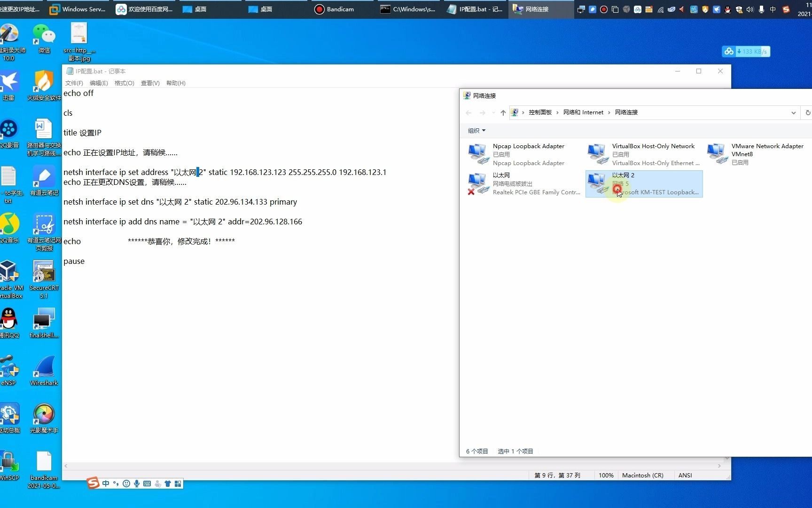Screen dimensions: 812x508
Task: Open QQ影音 desktop shortcut
Action: 9,134
